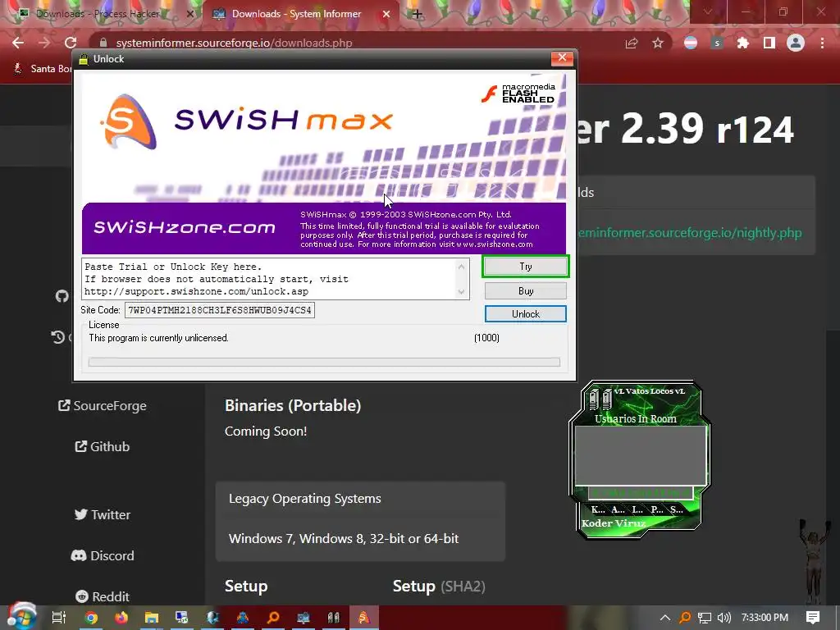Click Legacy Operating Systems section header

click(x=305, y=499)
